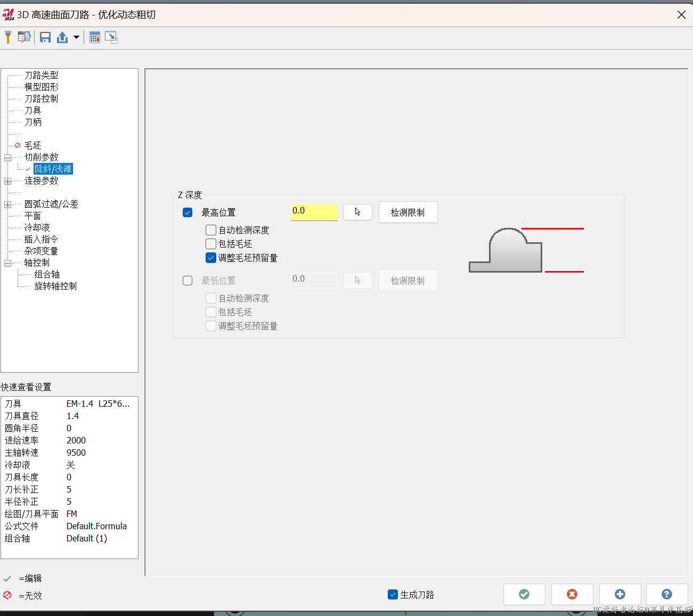Click the load parameters upload icon
Screen dimensions: 693x616
pos(62,37)
